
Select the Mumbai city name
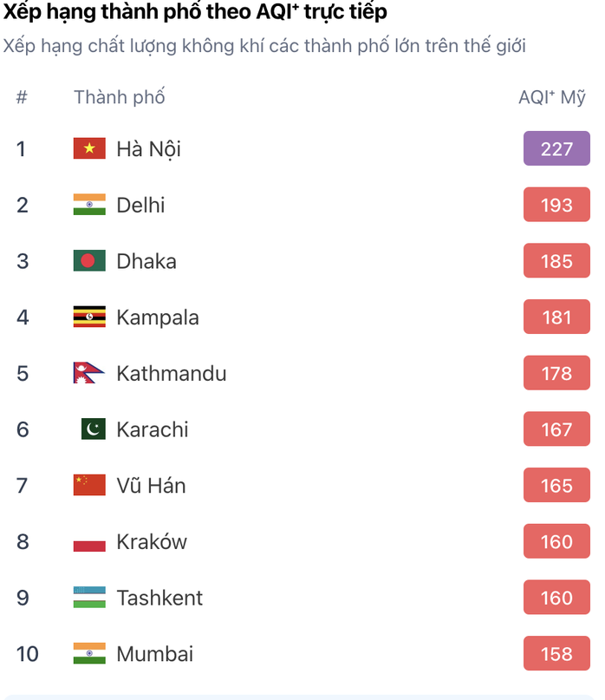(155, 654)
